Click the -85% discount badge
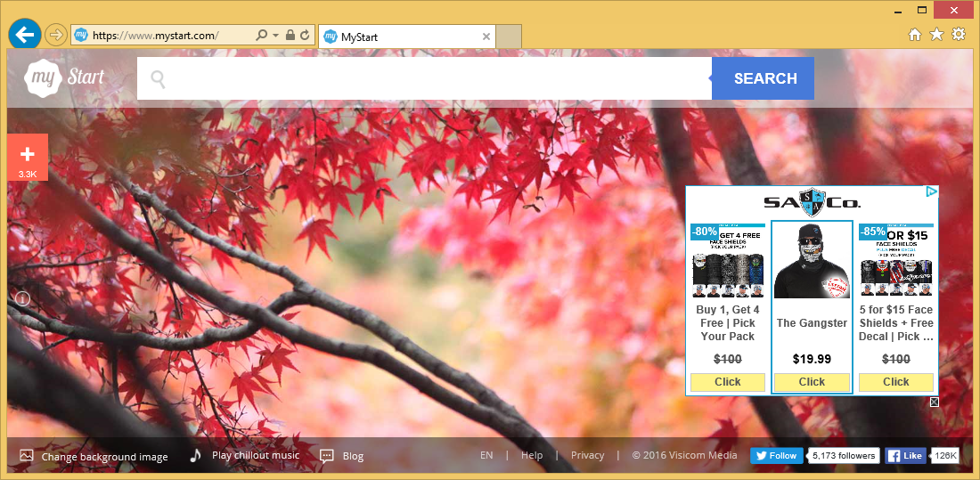 point(872,232)
